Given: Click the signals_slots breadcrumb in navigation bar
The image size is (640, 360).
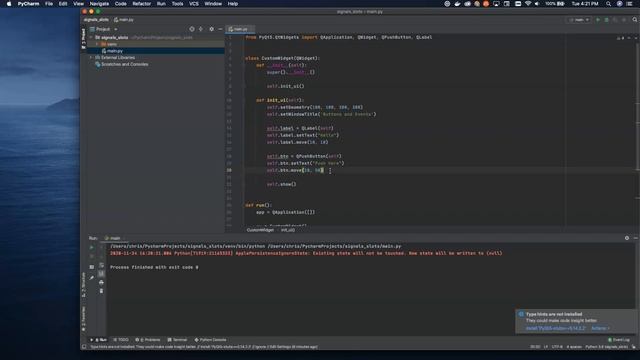Looking at the screenshot, I should pyautogui.click(x=96, y=20).
